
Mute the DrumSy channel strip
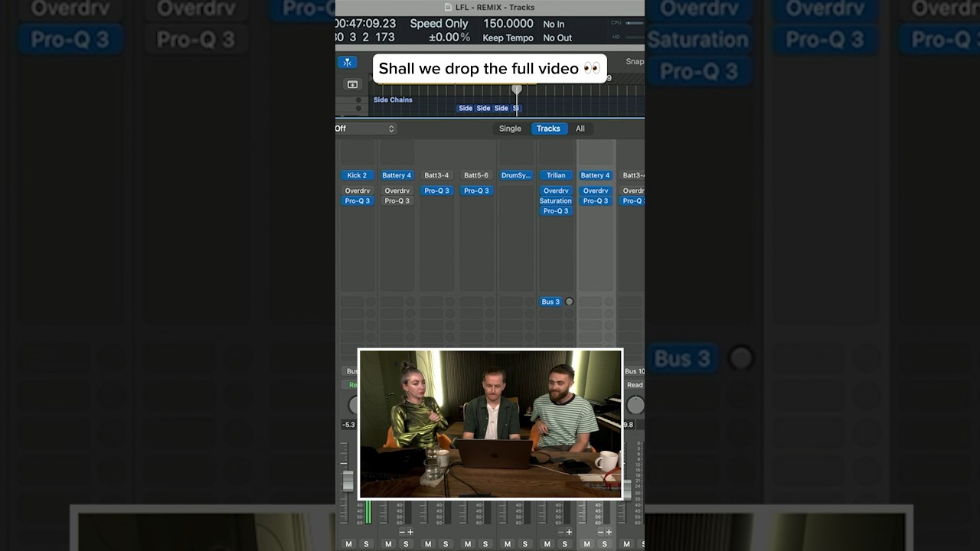pyautogui.click(x=508, y=544)
